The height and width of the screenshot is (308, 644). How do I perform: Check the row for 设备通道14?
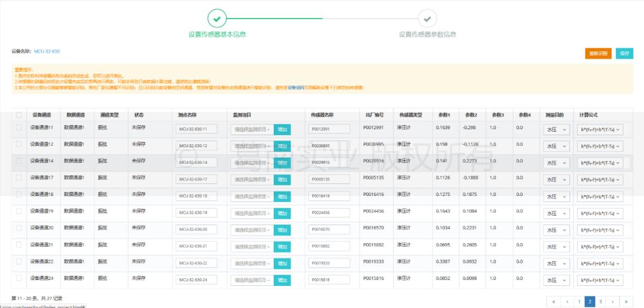19,161
